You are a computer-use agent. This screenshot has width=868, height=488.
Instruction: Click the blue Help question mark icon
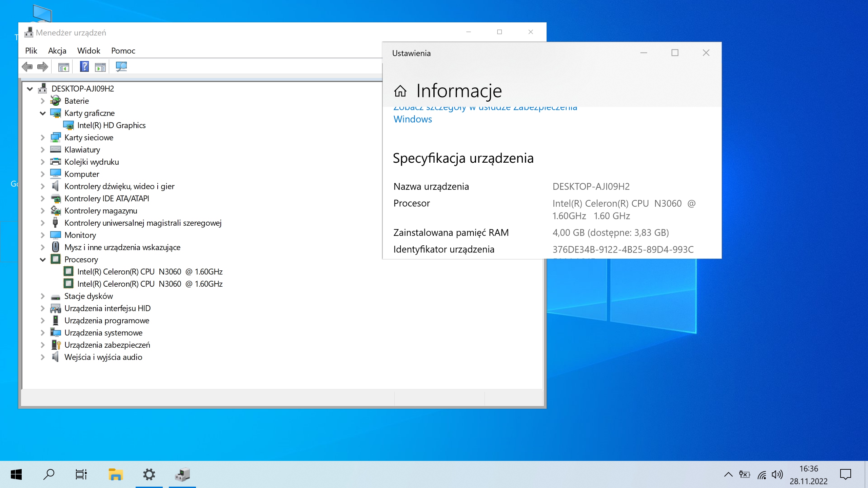(x=84, y=67)
